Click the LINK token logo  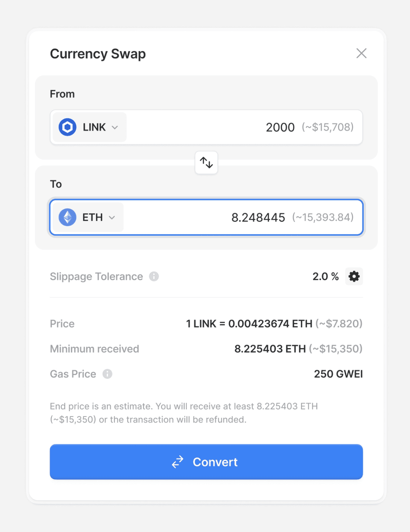click(x=67, y=127)
